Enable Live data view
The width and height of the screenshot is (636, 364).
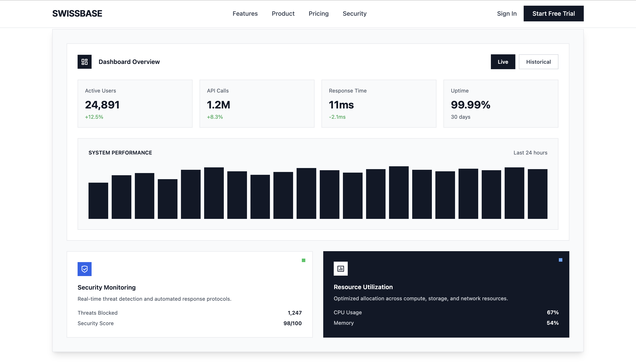(x=503, y=62)
